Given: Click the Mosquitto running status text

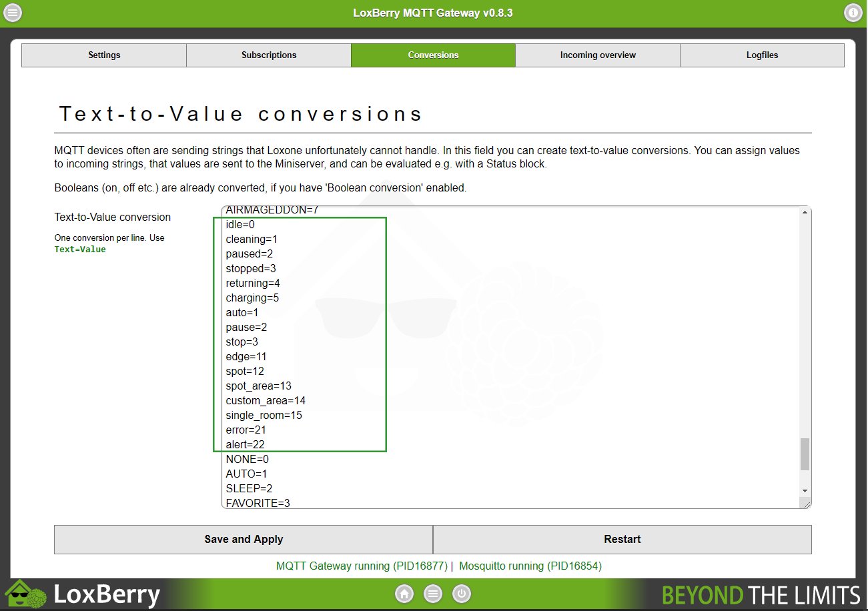Looking at the screenshot, I should pos(530,566).
